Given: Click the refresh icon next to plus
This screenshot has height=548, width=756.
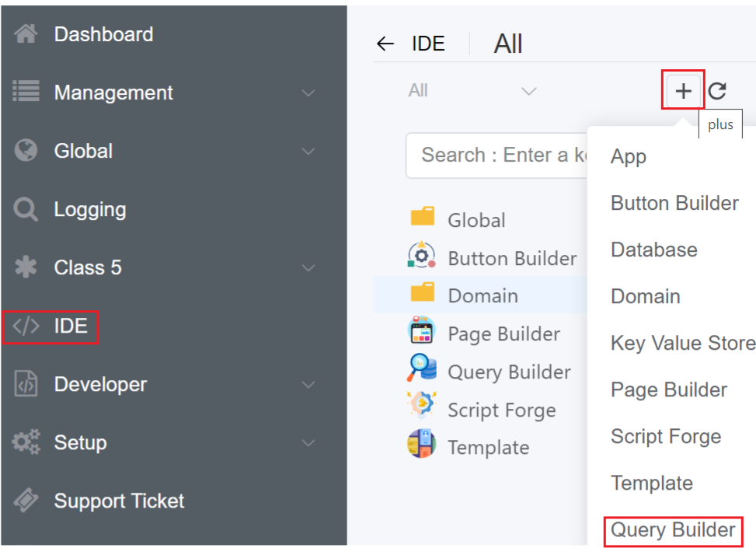Looking at the screenshot, I should point(717,91).
